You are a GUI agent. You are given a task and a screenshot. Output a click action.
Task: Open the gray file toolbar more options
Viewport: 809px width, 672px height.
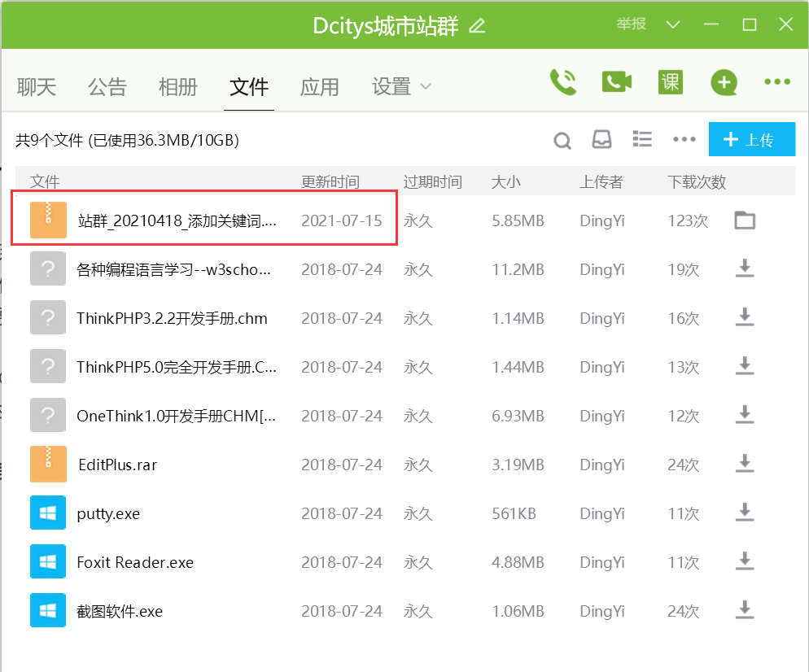684,140
